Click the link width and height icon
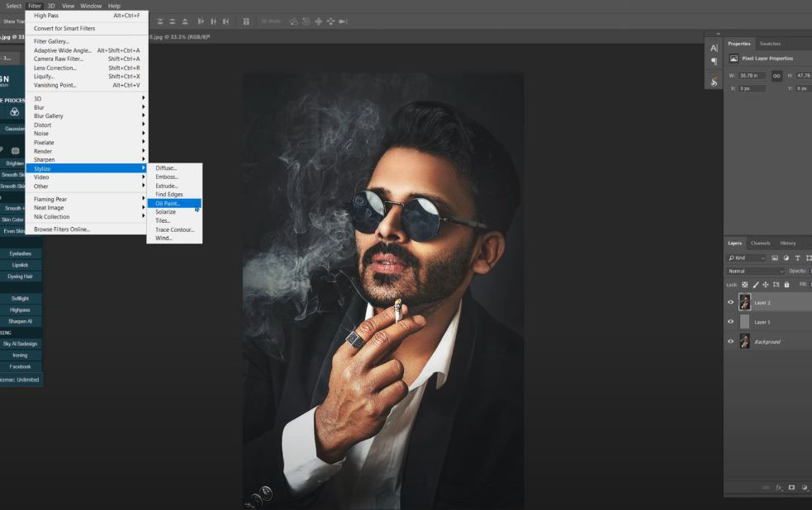Screen dimensions: 812x510 [x=776, y=76]
